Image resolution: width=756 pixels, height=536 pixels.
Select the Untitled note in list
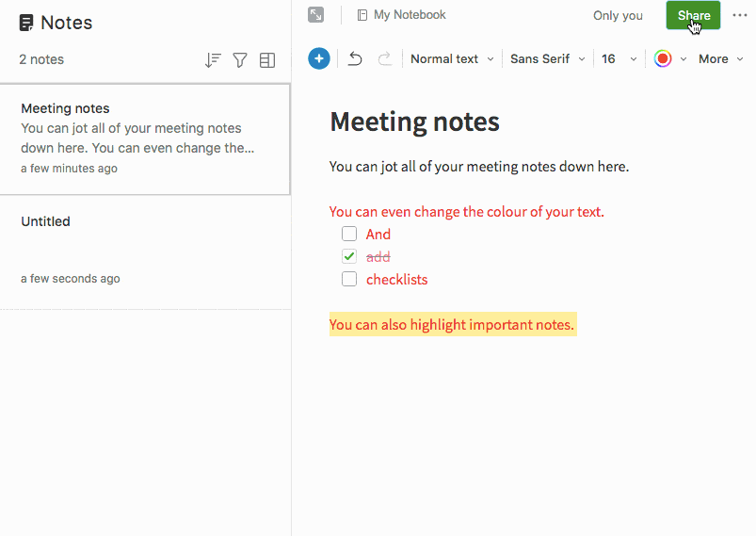[x=145, y=252]
